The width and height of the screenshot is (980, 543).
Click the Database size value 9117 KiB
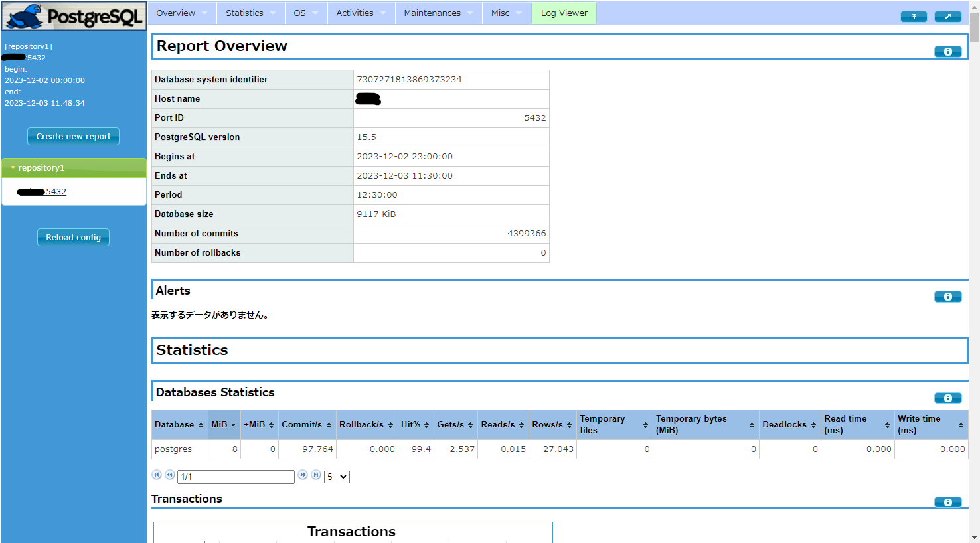[x=376, y=214]
